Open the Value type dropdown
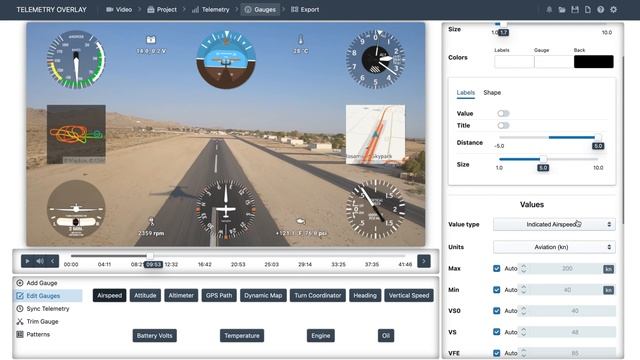640x360 pixels. (554, 224)
